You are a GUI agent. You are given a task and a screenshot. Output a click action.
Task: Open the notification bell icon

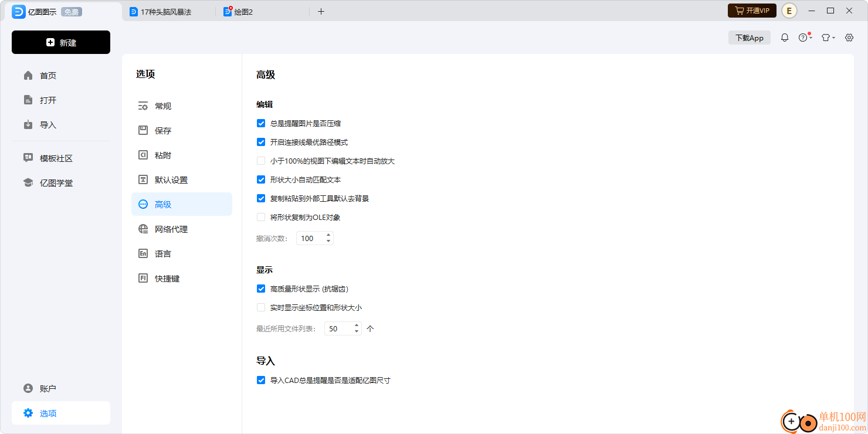(785, 38)
